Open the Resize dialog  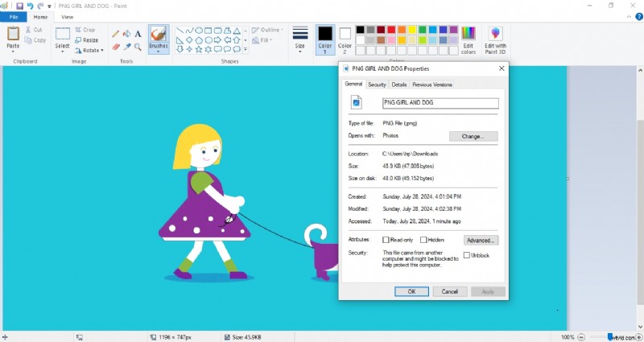87,39
